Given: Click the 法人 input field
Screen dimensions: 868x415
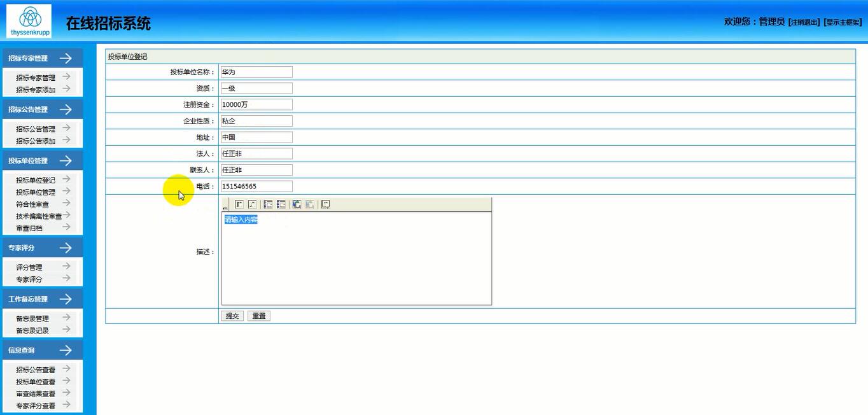Looking at the screenshot, I should tap(256, 153).
